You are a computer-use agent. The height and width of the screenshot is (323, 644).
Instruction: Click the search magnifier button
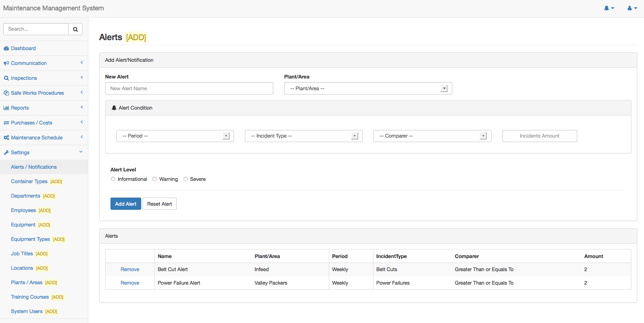pos(75,29)
